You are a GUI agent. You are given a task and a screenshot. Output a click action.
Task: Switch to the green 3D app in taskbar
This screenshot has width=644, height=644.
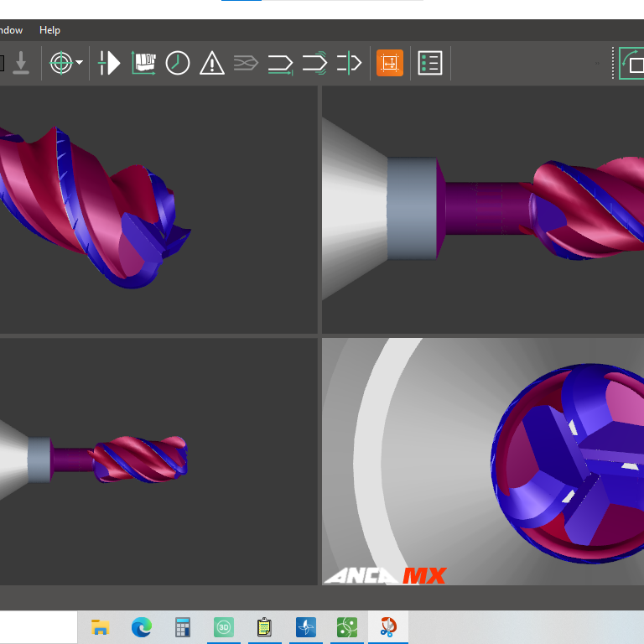224,626
